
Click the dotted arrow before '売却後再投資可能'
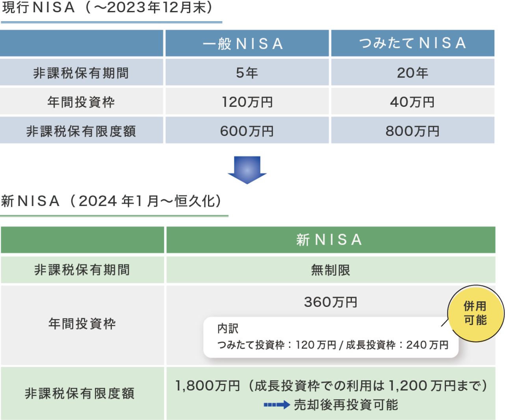coord(277,405)
